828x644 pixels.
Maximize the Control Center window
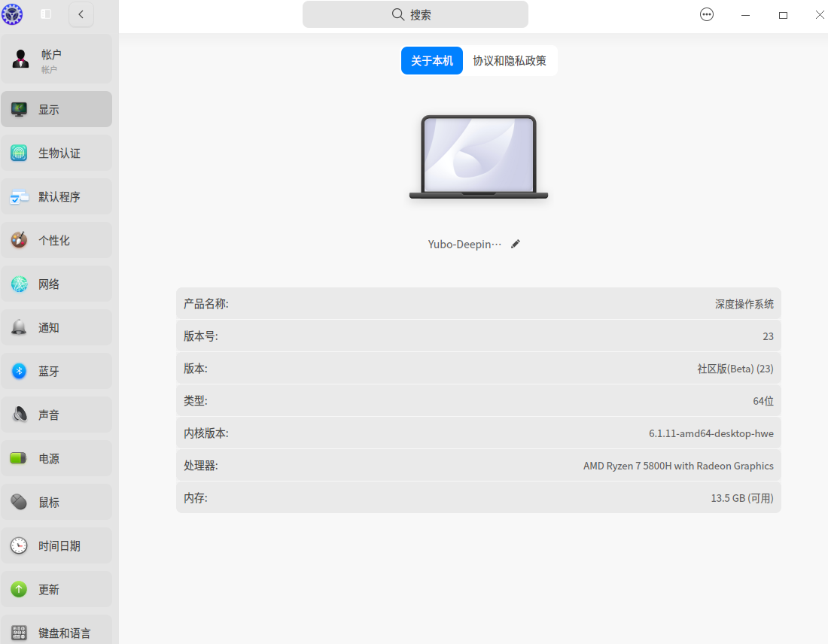(x=783, y=15)
